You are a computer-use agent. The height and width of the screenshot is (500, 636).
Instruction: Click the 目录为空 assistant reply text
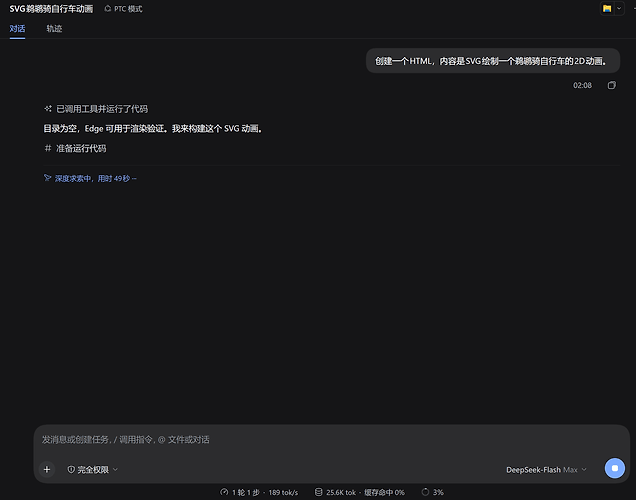153,129
